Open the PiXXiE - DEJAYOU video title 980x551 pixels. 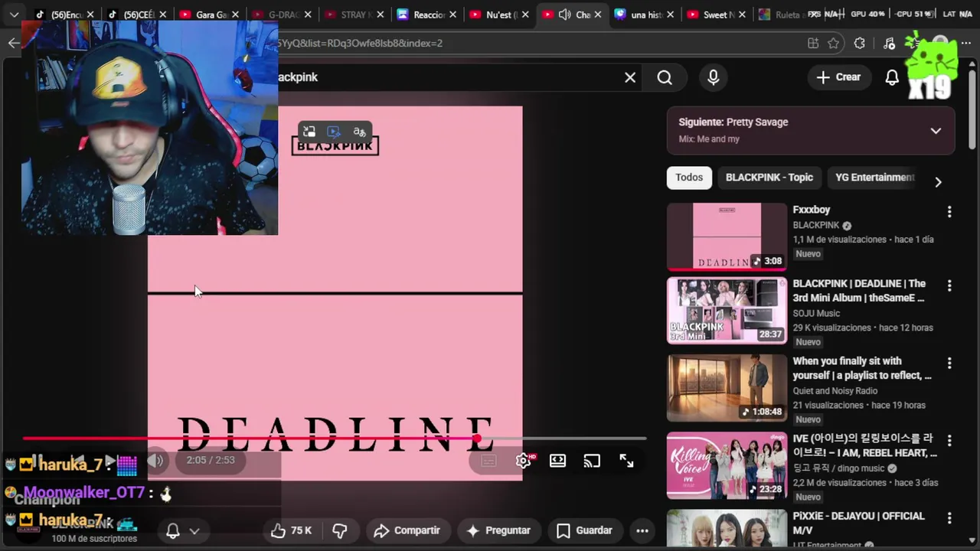pyautogui.click(x=859, y=523)
